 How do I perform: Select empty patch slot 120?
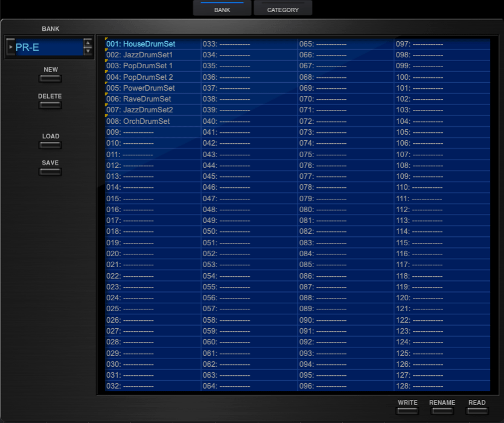(442, 298)
